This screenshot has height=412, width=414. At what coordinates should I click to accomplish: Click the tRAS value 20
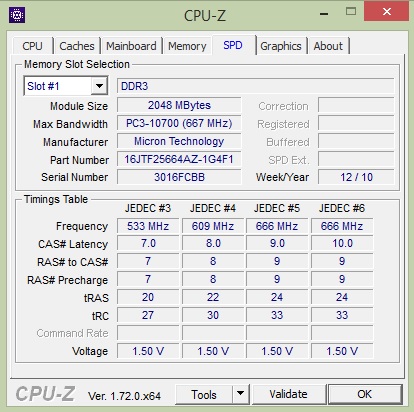148,297
